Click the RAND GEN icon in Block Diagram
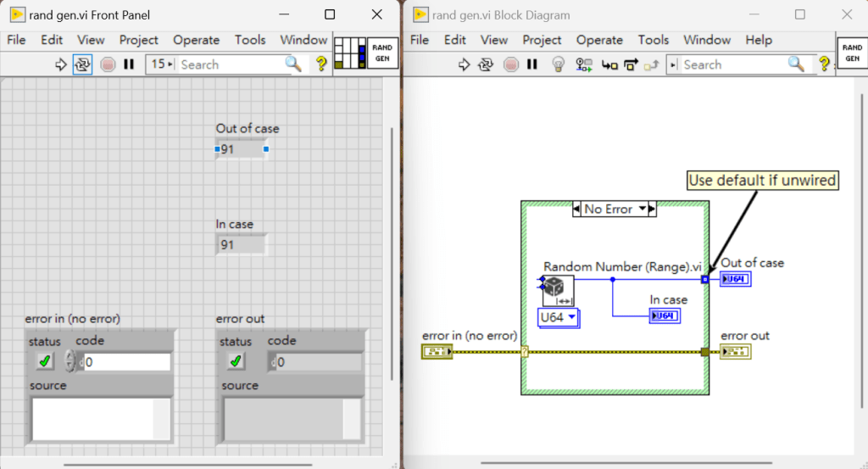The width and height of the screenshot is (868, 469). point(852,53)
